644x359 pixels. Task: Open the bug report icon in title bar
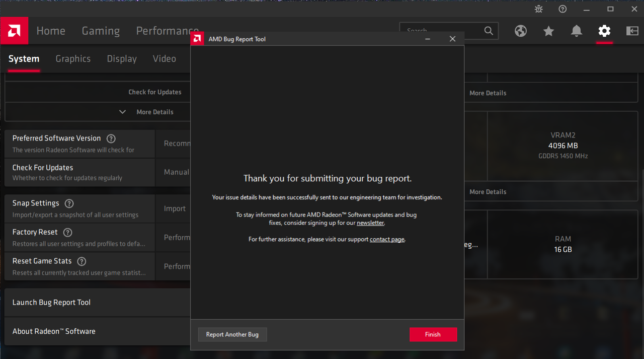(x=539, y=9)
